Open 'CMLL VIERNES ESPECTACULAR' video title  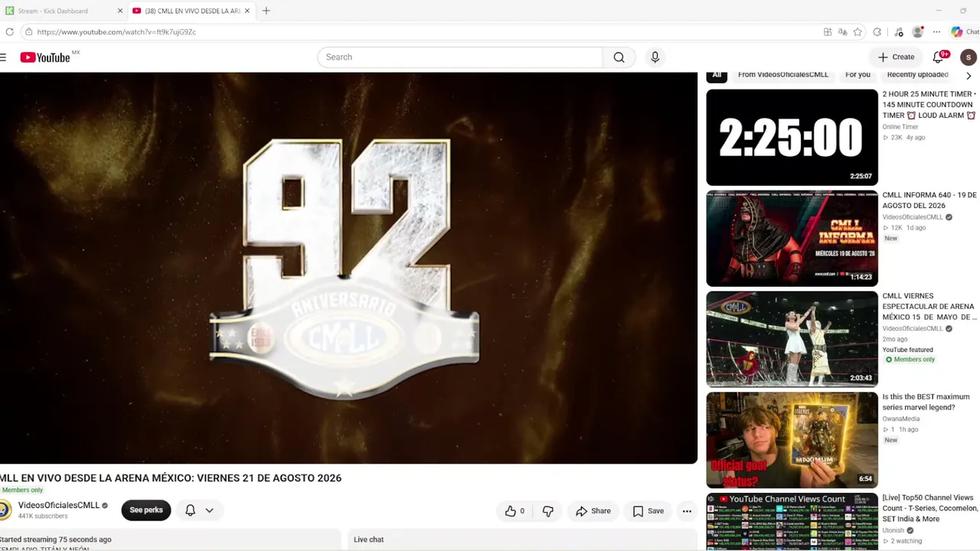click(x=929, y=306)
